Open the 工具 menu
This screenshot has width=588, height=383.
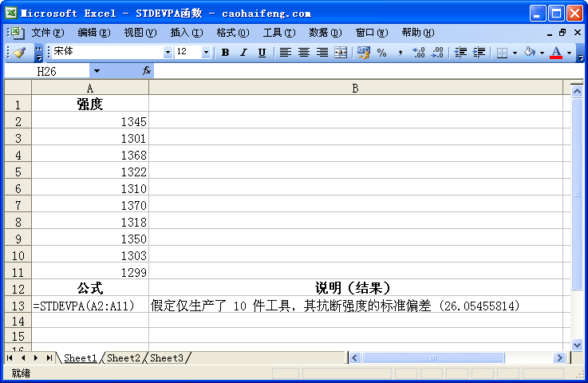(279, 33)
